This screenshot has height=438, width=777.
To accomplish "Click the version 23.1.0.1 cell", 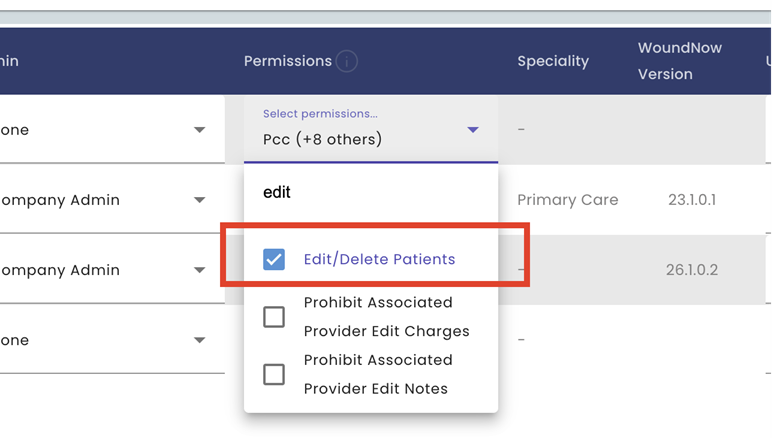I will (x=692, y=200).
